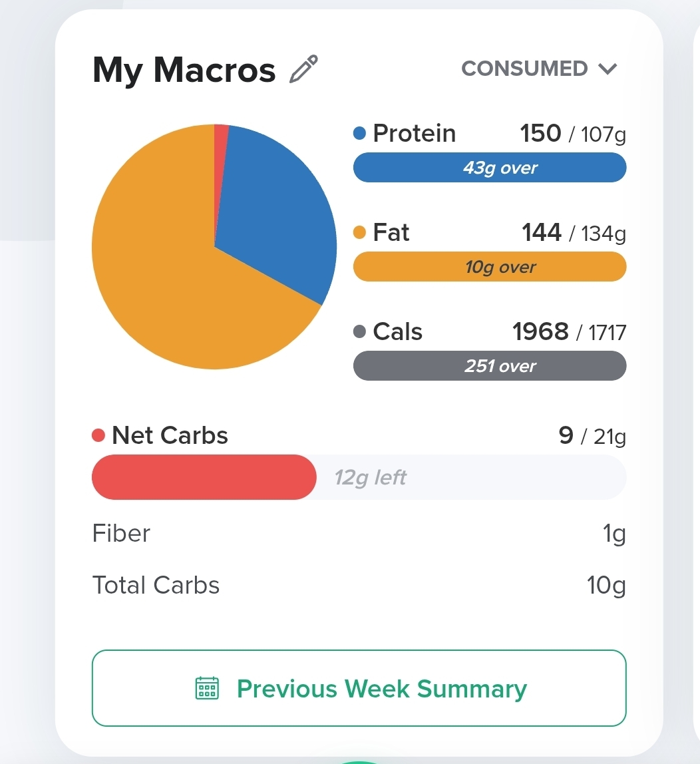
Task: Click the pencil edit icon beside My Macros
Action: click(x=304, y=69)
